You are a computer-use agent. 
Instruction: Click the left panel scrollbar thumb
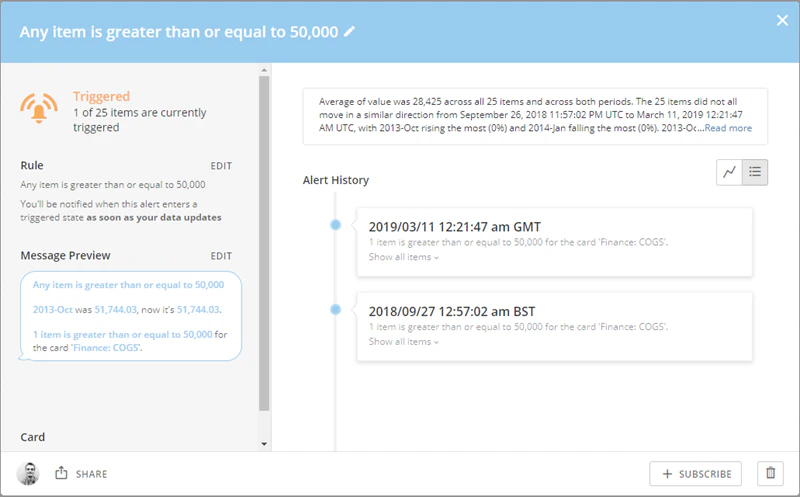tap(264, 243)
